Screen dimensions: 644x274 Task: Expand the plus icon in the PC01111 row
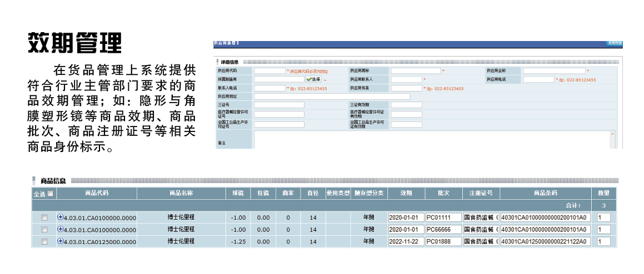(x=60, y=217)
